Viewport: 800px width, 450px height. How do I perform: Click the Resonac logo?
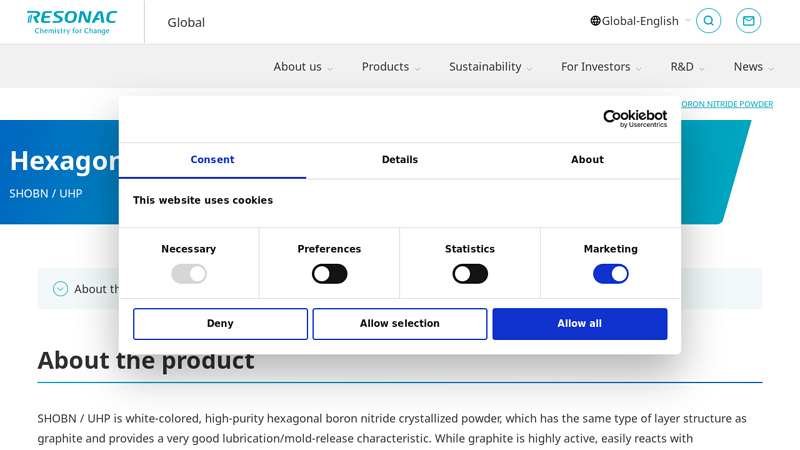[x=72, y=22]
